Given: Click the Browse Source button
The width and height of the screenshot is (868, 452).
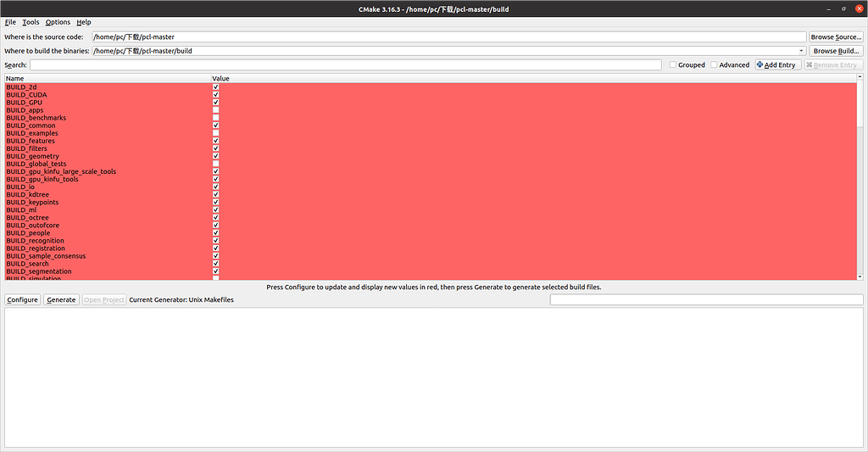Looking at the screenshot, I should pos(836,37).
